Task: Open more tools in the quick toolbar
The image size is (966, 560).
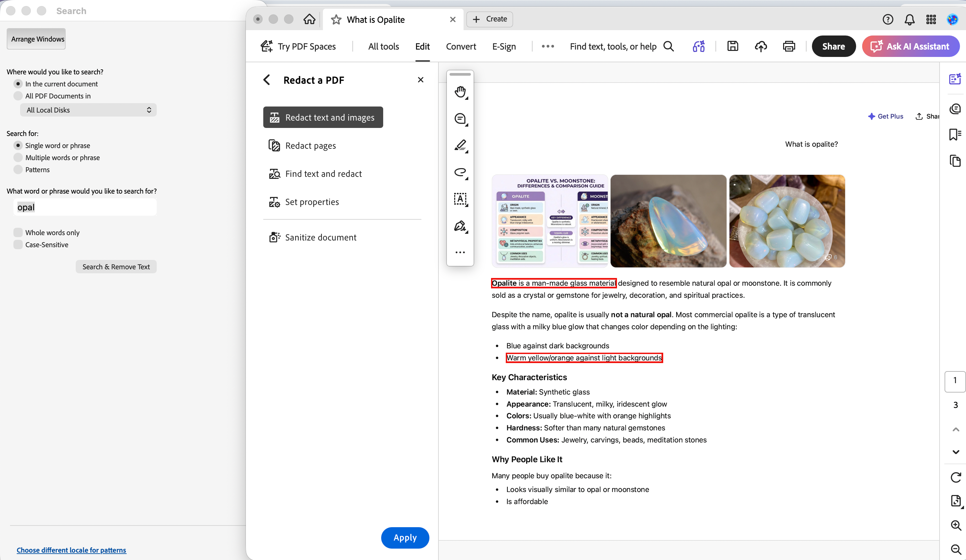Action: (460, 252)
